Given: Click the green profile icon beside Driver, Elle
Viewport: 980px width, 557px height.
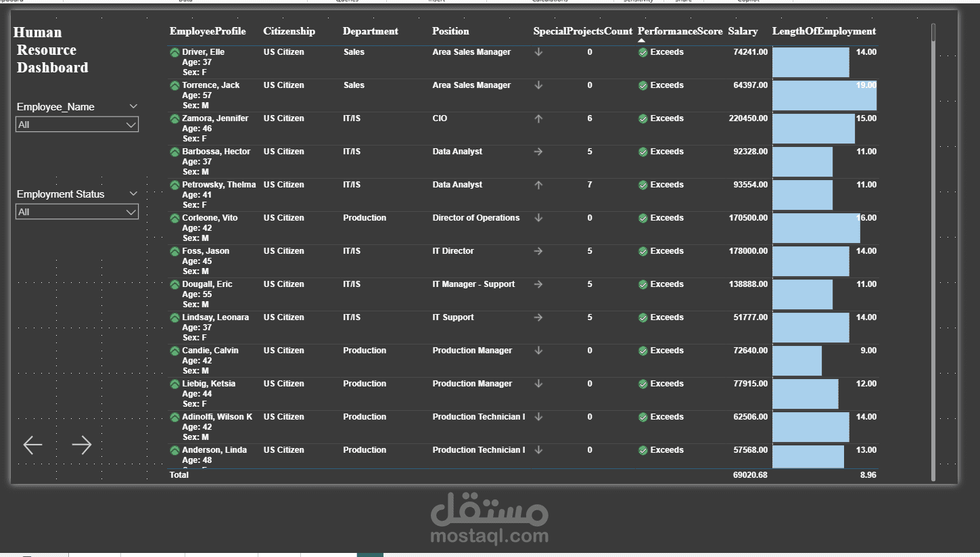Looking at the screenshot, I should [174, 51].
